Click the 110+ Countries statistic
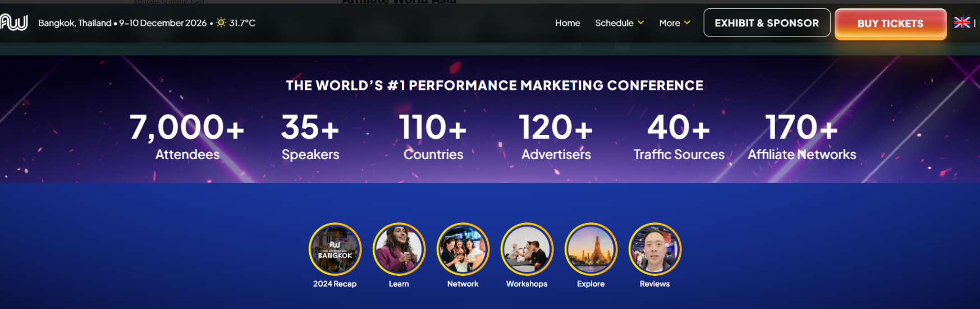 [433, 137]
